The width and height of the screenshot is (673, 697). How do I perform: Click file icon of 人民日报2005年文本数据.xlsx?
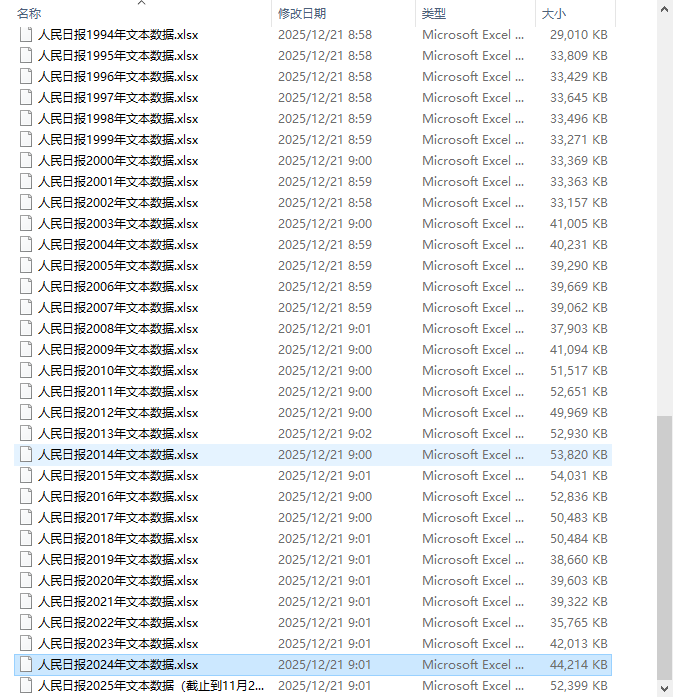(x=26, y=266)
